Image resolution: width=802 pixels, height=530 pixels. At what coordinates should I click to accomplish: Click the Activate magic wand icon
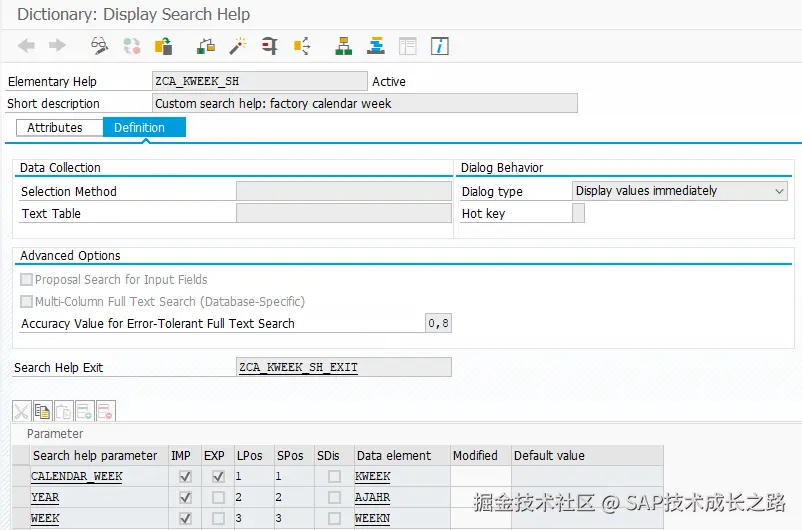pyautogui.click(x=238, y=46)
